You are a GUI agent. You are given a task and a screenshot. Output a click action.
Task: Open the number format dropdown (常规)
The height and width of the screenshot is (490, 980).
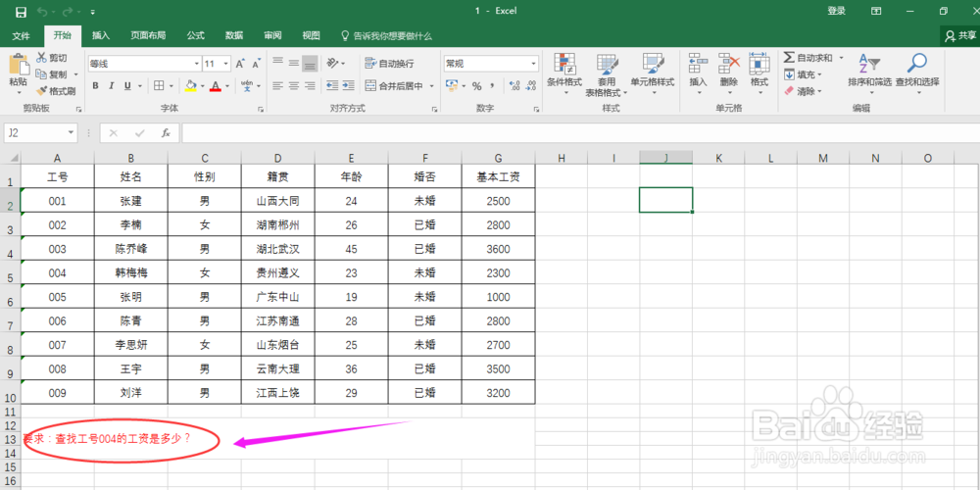tap(534, 64)
